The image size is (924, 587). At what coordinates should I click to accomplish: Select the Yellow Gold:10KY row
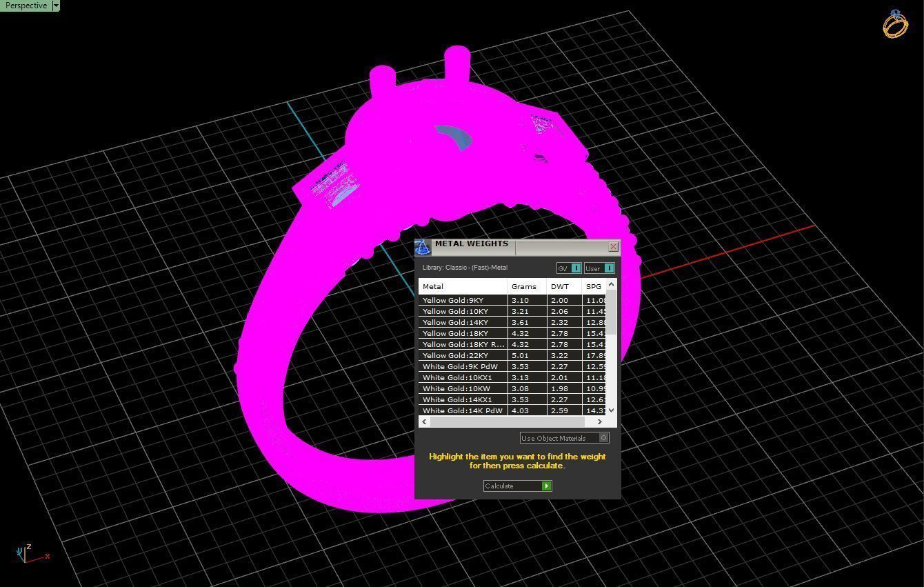click(512, 311)
